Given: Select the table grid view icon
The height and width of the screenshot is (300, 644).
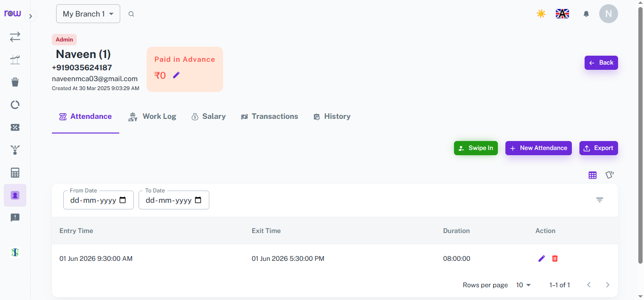Looking at the screenshot, I should (593, 175).
